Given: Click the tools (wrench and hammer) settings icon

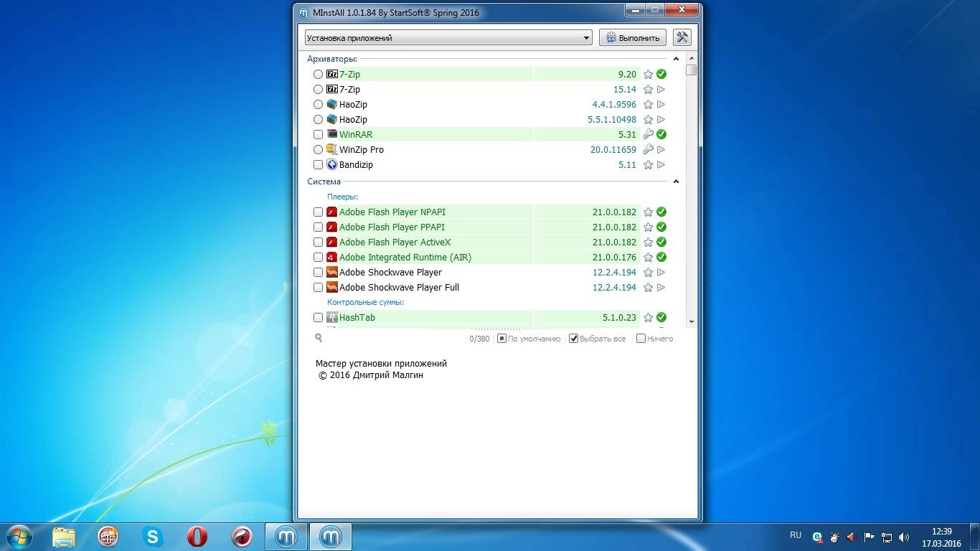Looking at the screenshot, I should point(682,37).
